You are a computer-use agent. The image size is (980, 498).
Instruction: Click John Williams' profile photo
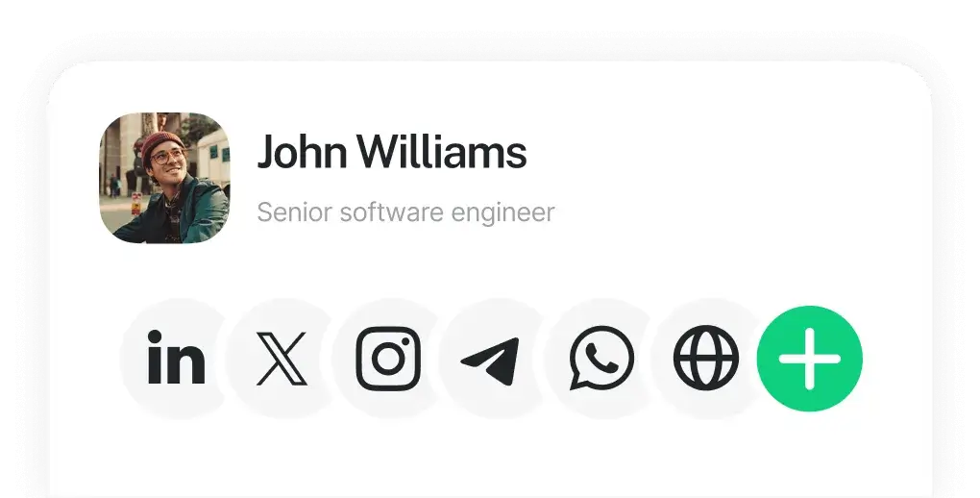tap(164, 178)
